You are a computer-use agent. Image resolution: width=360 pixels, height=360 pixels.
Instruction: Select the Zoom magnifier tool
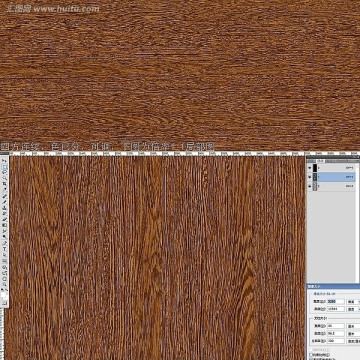(x=5, y=284)
